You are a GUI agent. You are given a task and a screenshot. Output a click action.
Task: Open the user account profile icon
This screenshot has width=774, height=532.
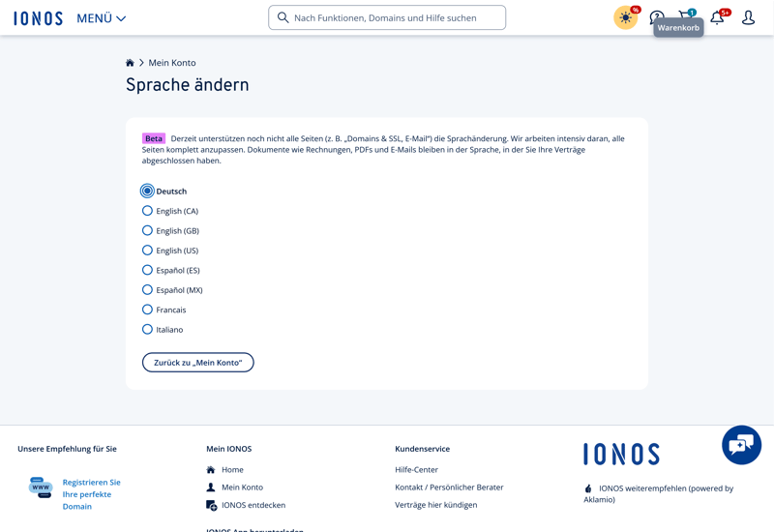(748, 17)
